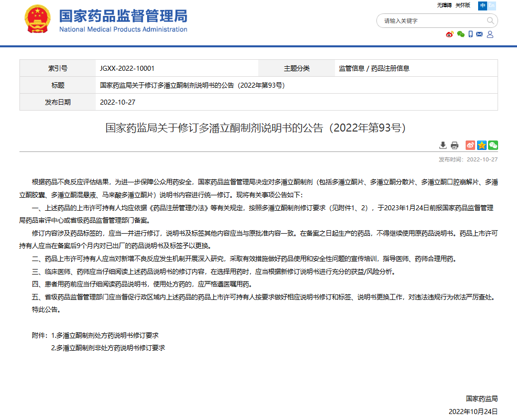Click the search magnifying glass icon
This screenshot has width=517, height=420.
coord(490,20)
